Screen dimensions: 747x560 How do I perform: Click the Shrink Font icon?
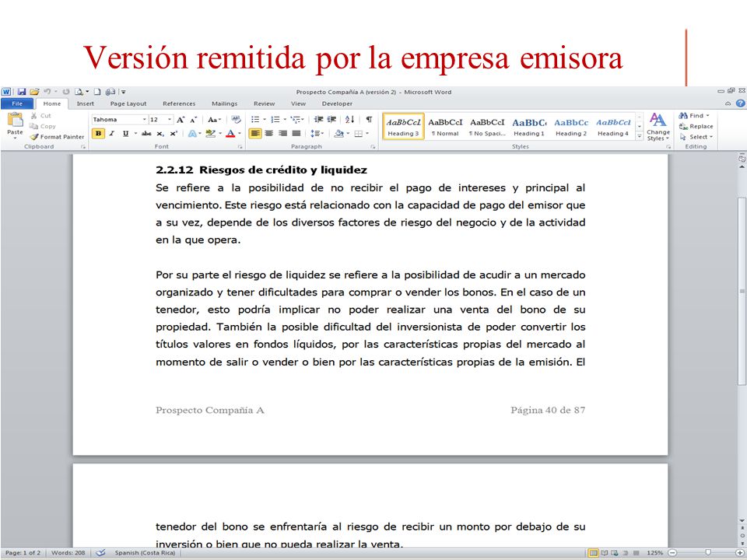194,120
